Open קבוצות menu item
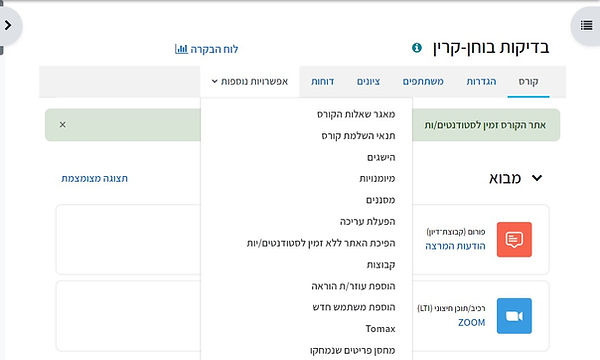This screenshot has width=600, height=360. pos(381,264)
